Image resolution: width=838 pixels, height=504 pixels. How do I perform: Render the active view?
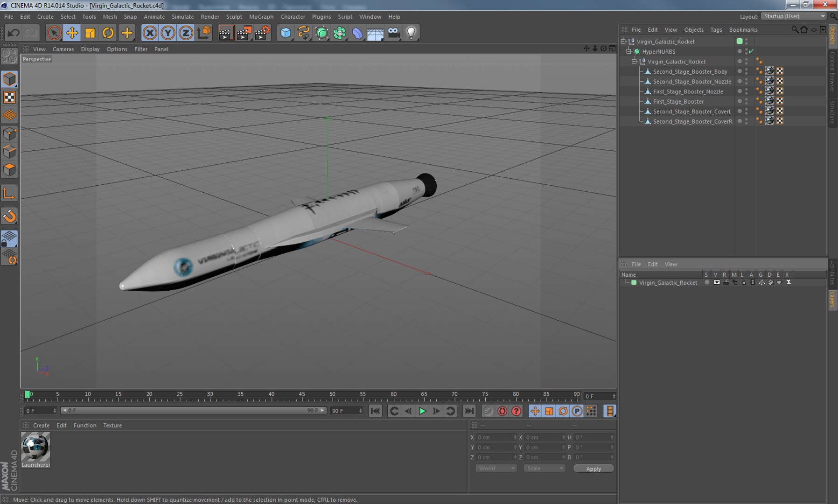tap(226, 33)
